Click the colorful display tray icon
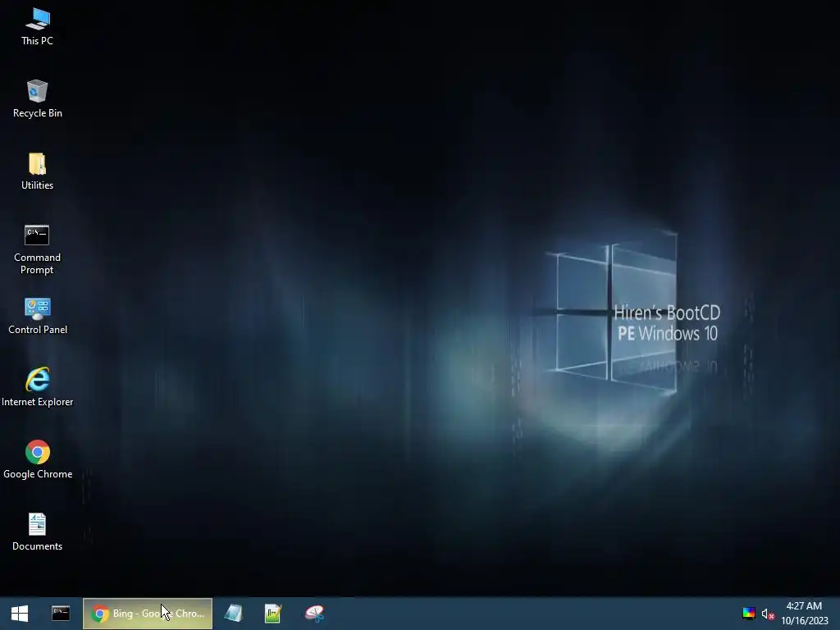Screen dimensions: 840x630 click(x=748, y=614)
